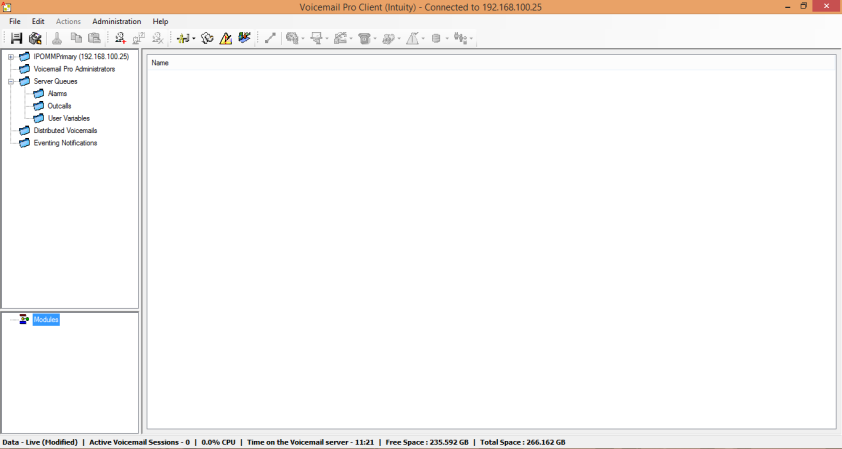Click the Condition Actions triangle icon

(412, 38)
